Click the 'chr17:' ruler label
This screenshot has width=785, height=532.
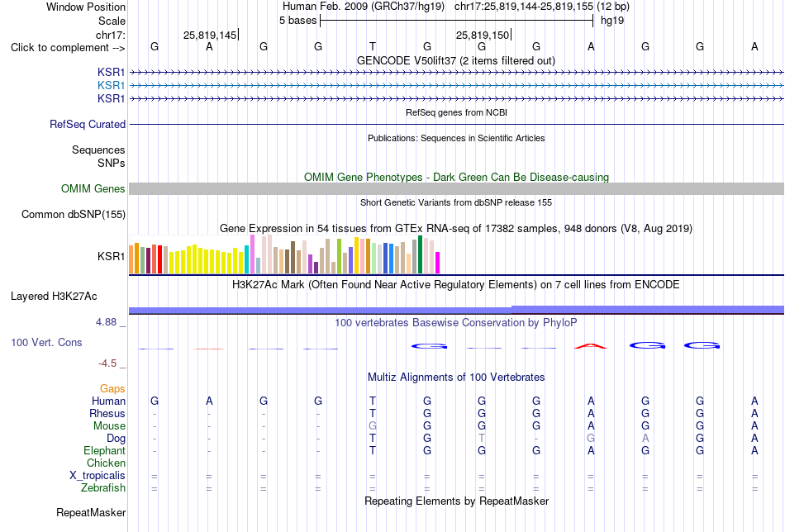[111, 35]
